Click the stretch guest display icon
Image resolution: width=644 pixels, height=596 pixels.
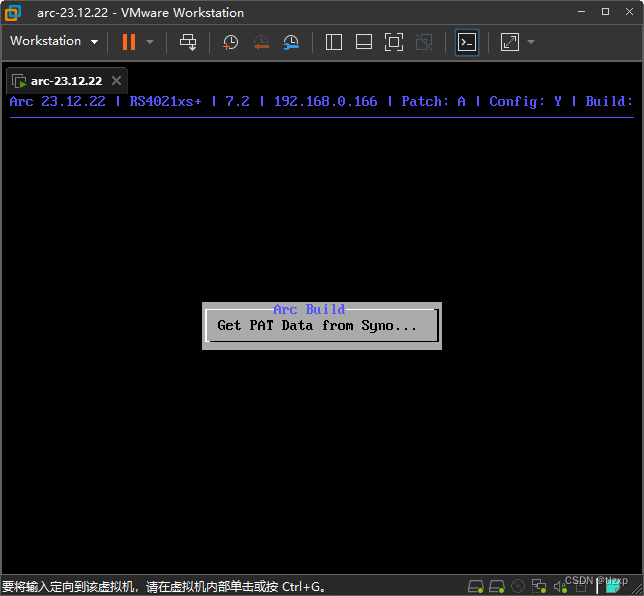[510, 42]
